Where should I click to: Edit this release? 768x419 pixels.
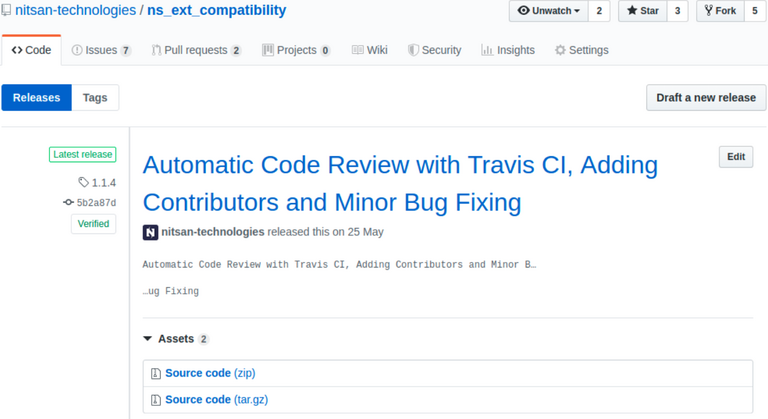coord(735,156)
